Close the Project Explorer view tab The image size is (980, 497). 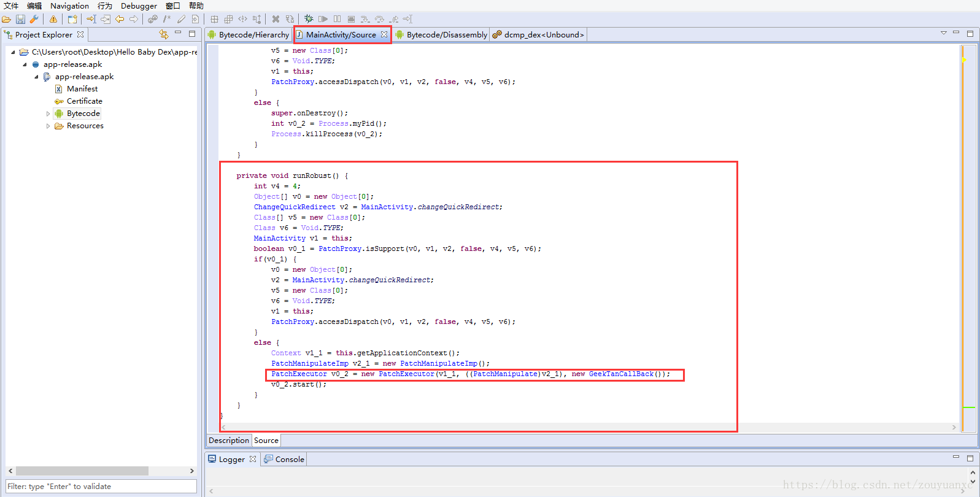80,34
